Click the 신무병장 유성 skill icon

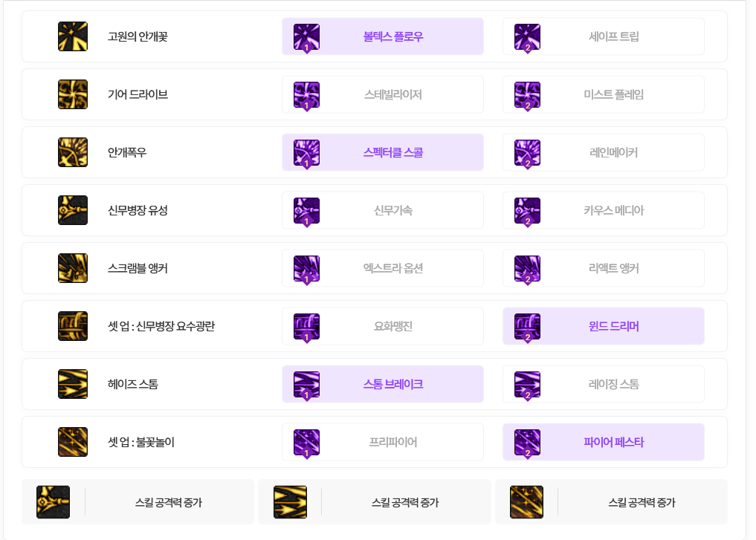73,210
